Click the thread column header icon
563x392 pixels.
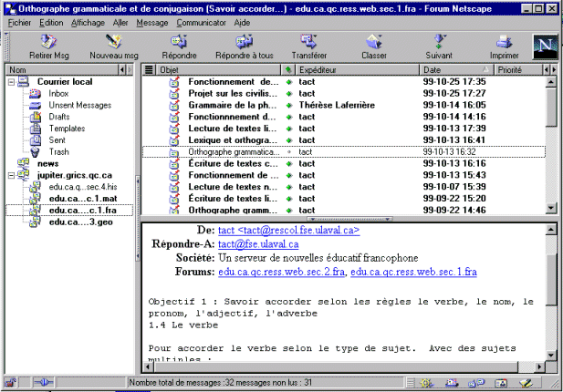point(149,69)
